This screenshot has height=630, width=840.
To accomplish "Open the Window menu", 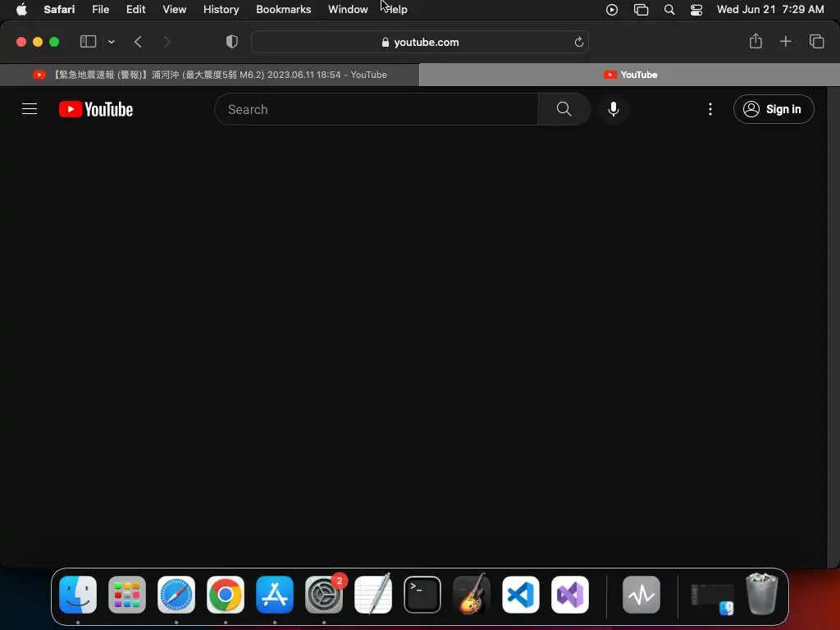I will [x=348, y=9].
